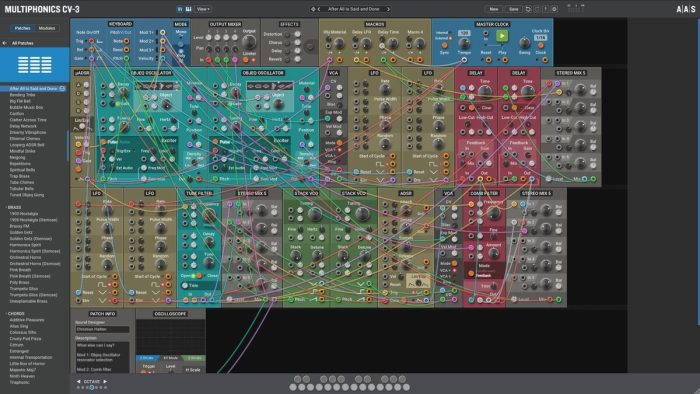
Task: Select the Tuned Objeq Gong patch
Action: [x=27, y=195]
